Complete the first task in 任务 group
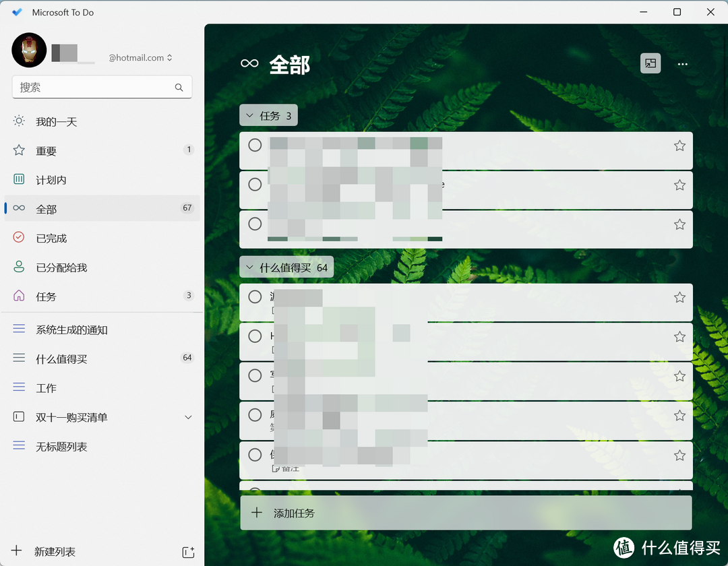 (255, 146)
